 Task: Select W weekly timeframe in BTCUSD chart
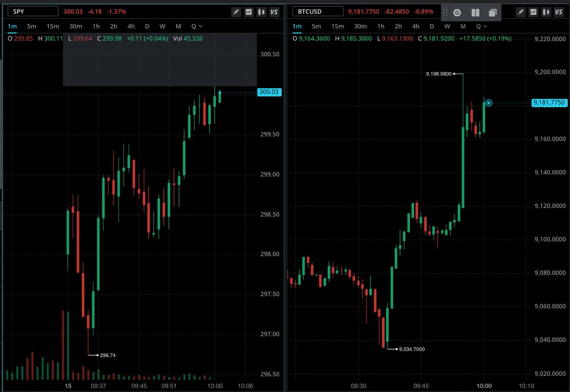[x=447, y=26]
